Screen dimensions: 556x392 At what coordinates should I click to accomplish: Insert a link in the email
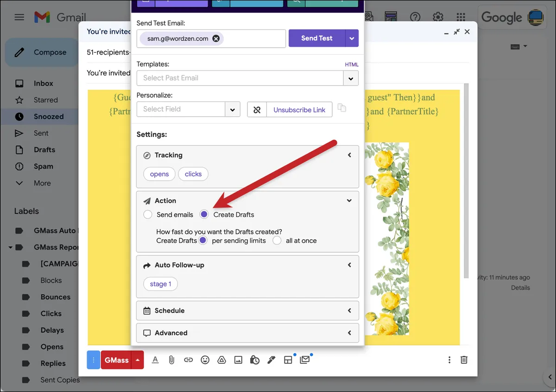coord(188,360)
